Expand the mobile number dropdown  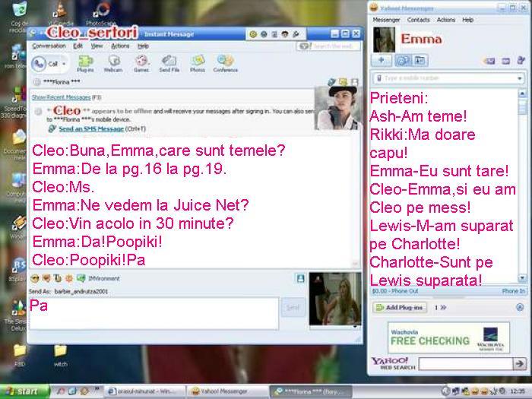pyautogui.click(x=520, y=78)
